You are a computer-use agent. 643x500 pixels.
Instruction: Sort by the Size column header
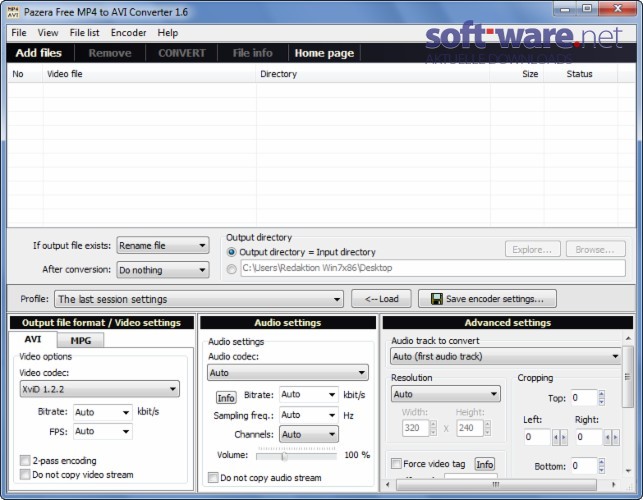[x=517, y=74]
